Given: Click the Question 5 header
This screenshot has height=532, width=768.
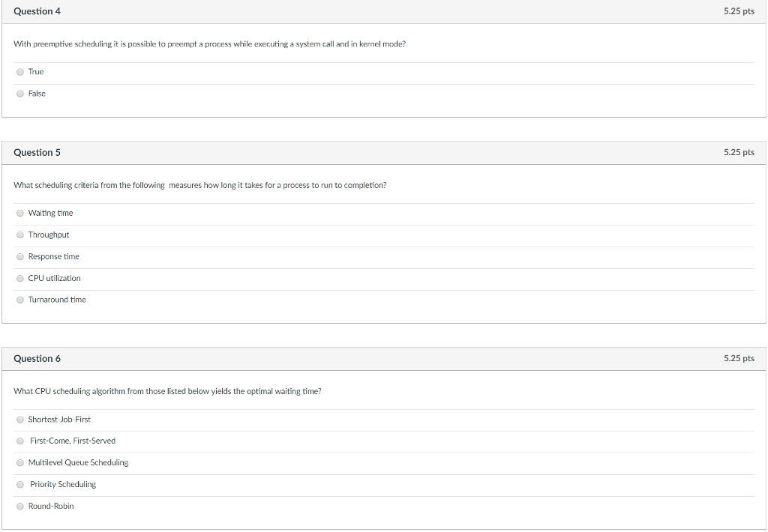Looking at the screenshot, I should pos(37,152).
